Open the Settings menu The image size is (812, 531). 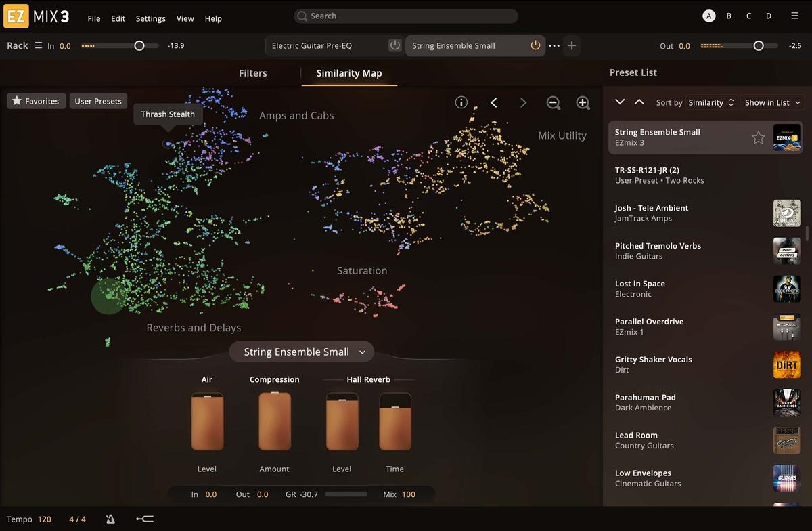(150, 18)
